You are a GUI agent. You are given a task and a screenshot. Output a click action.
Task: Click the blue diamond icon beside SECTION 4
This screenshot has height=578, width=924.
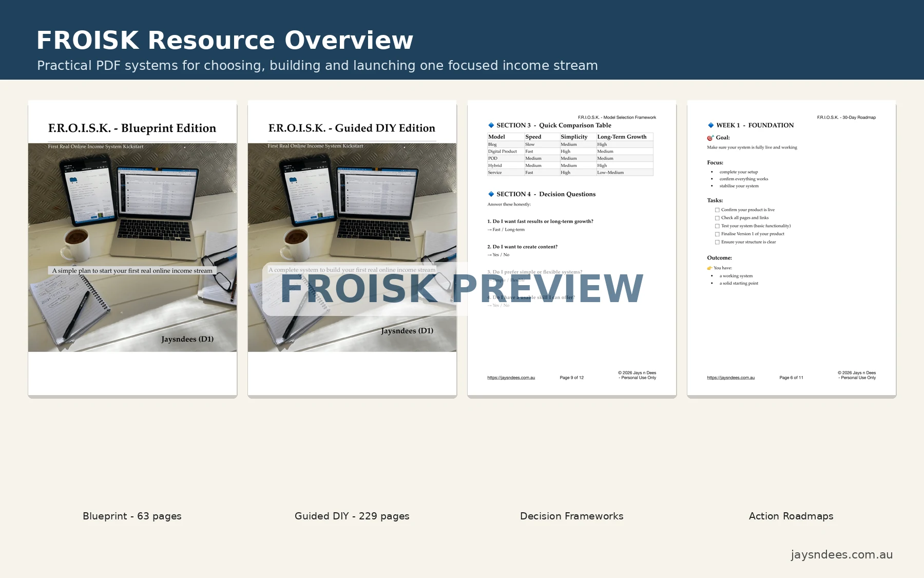pos(491,194)
